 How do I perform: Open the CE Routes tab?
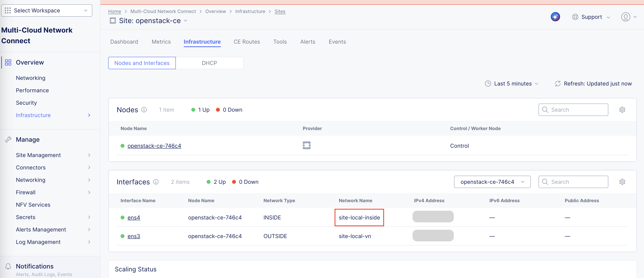click(247, 42)
